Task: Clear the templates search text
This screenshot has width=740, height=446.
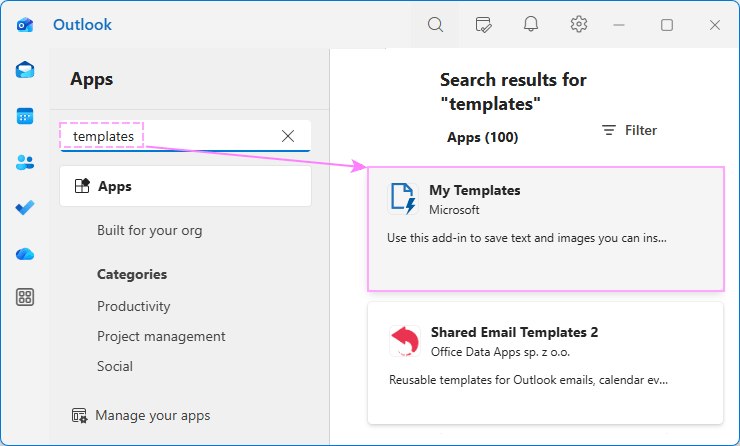Action: coord(288,136)
